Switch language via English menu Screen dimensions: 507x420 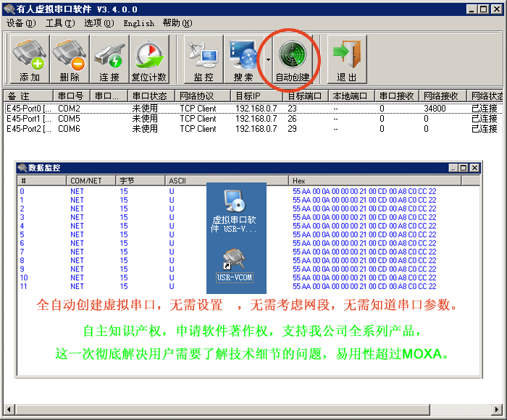coord(138,22)
